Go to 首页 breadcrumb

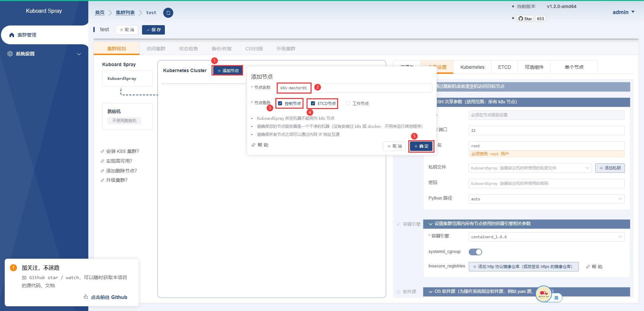[x=100, y=13]
